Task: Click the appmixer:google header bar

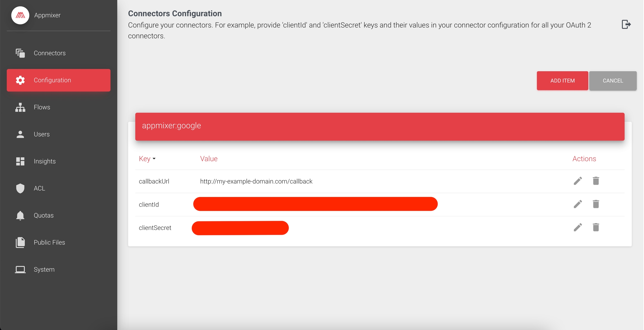Action: 380,126
